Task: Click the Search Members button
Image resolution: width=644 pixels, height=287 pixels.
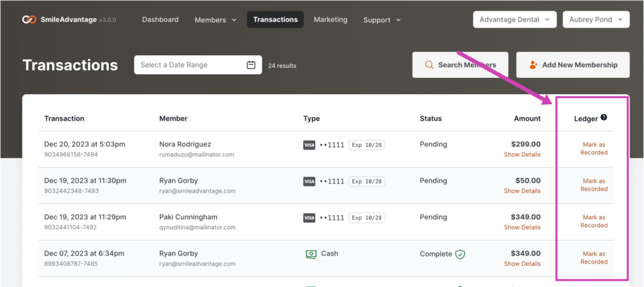Action: (460, 65)
